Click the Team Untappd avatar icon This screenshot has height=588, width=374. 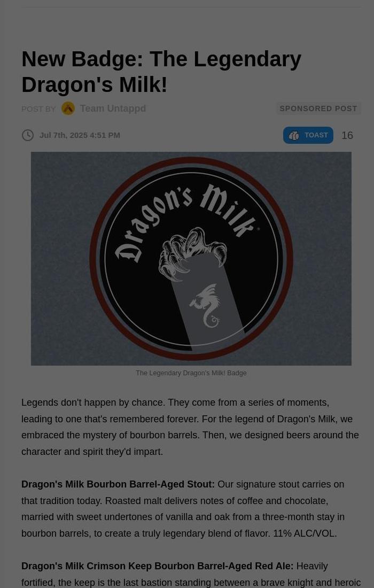click(68, 109)
